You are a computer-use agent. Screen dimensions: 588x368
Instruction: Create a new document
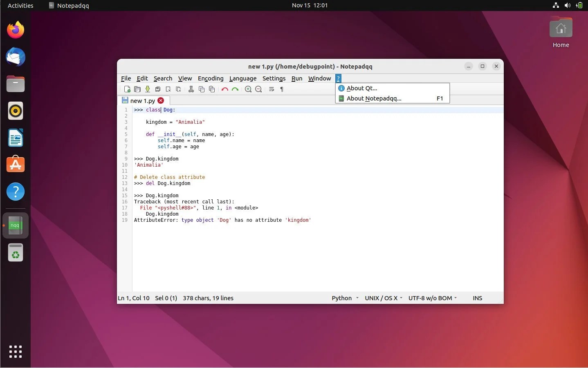tap(127, 89)
